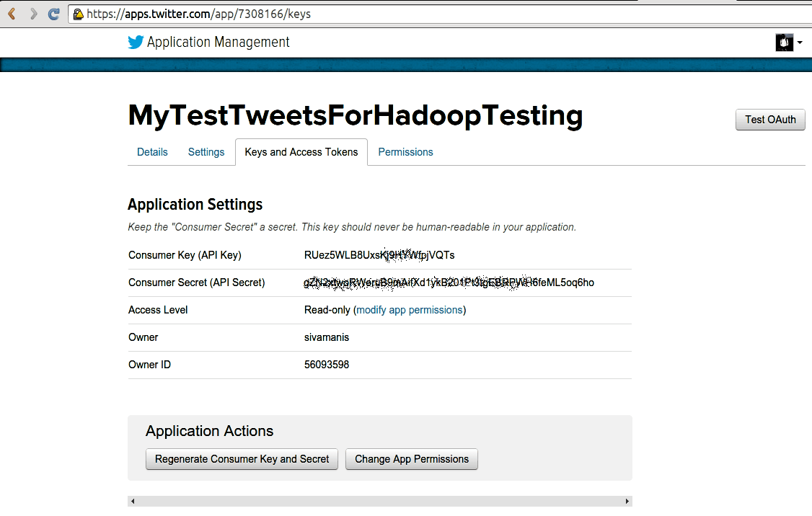Image resolution: width=812 pixels, height=516 pixels.
Task: Click the horizontal scrollbar track
Action: (x=380, y=501)
